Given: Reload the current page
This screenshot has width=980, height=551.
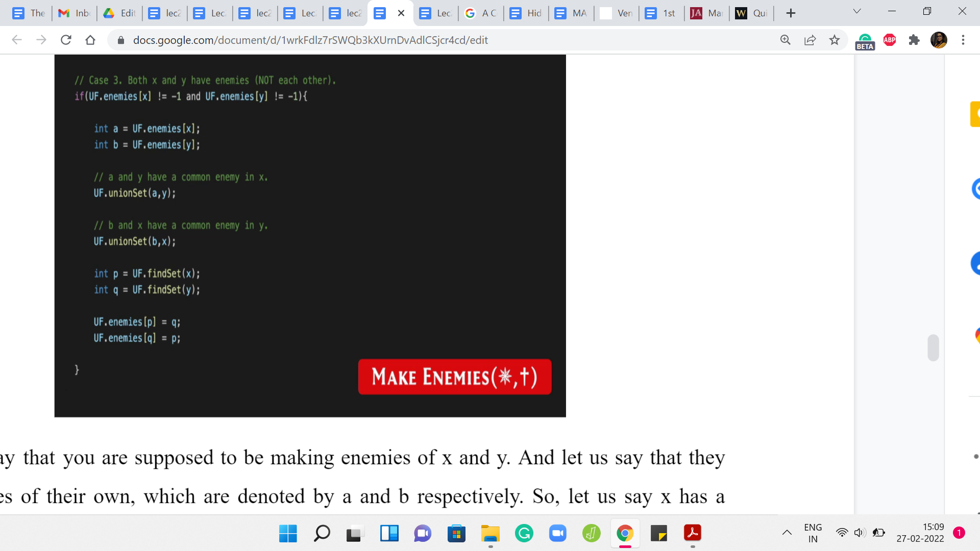Looking at the screenshot, I should 66,40.
